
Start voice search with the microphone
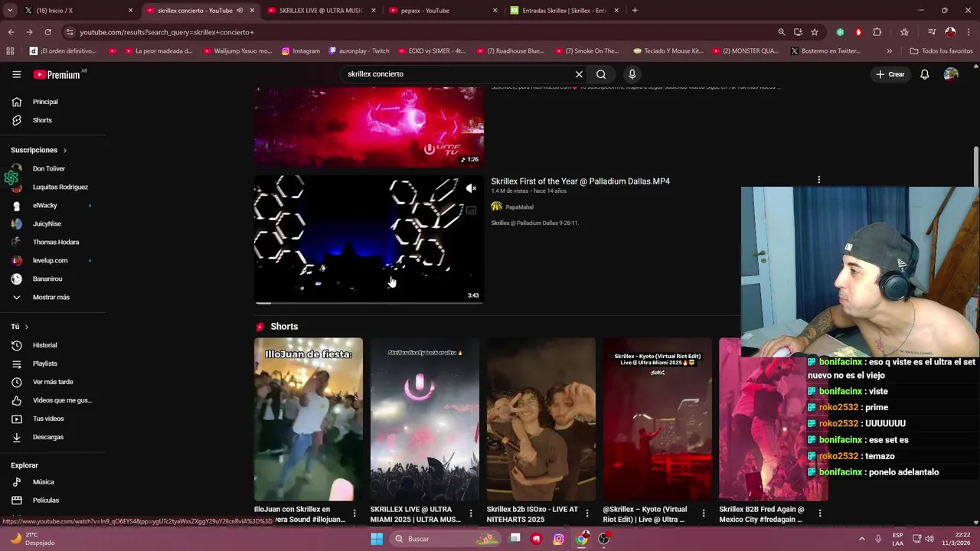click(x=632, y=74)
